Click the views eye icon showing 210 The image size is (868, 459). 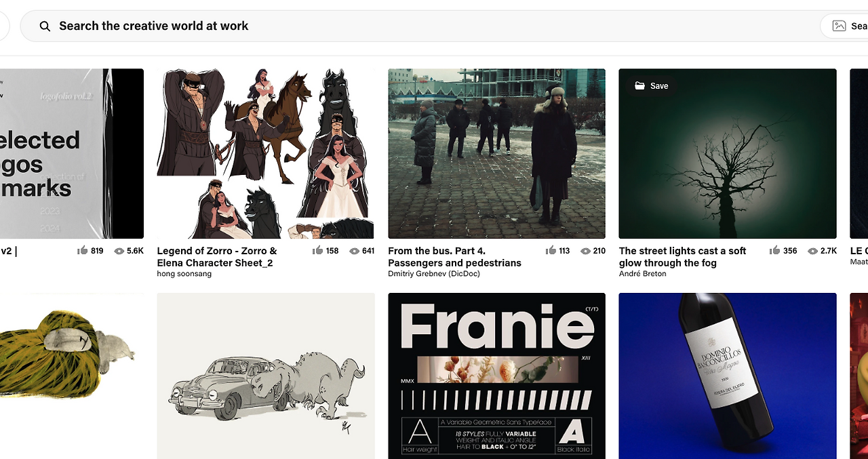pos(585,251)
